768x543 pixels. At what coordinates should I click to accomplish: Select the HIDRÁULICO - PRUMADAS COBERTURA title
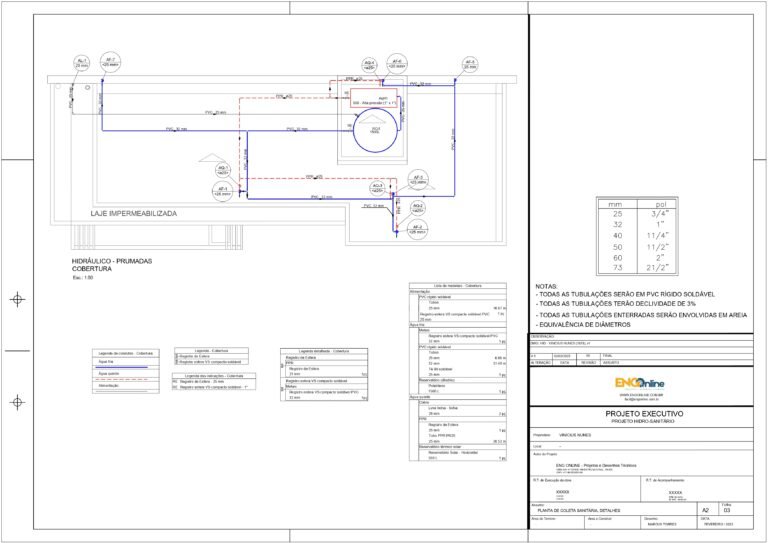click(x=112, y=265)
